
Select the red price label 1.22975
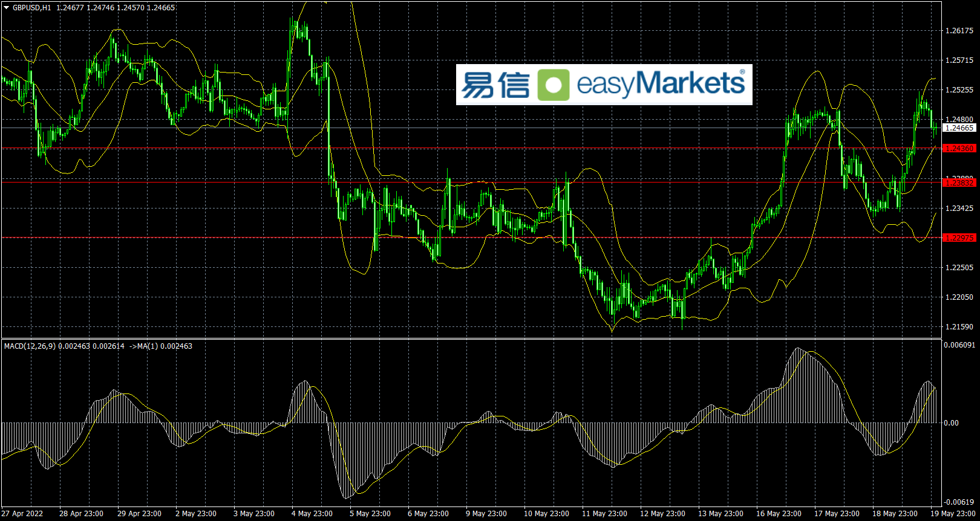coord(959,238)
